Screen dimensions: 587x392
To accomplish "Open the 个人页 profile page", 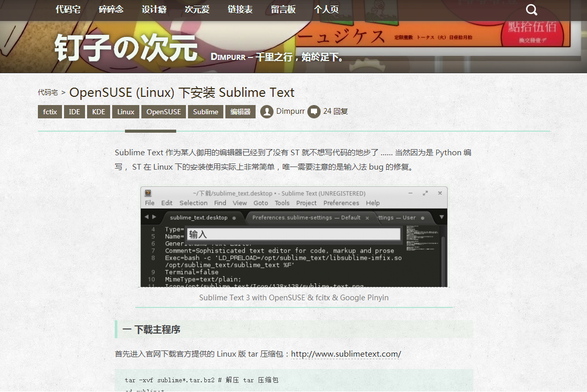I will point(326,10).
